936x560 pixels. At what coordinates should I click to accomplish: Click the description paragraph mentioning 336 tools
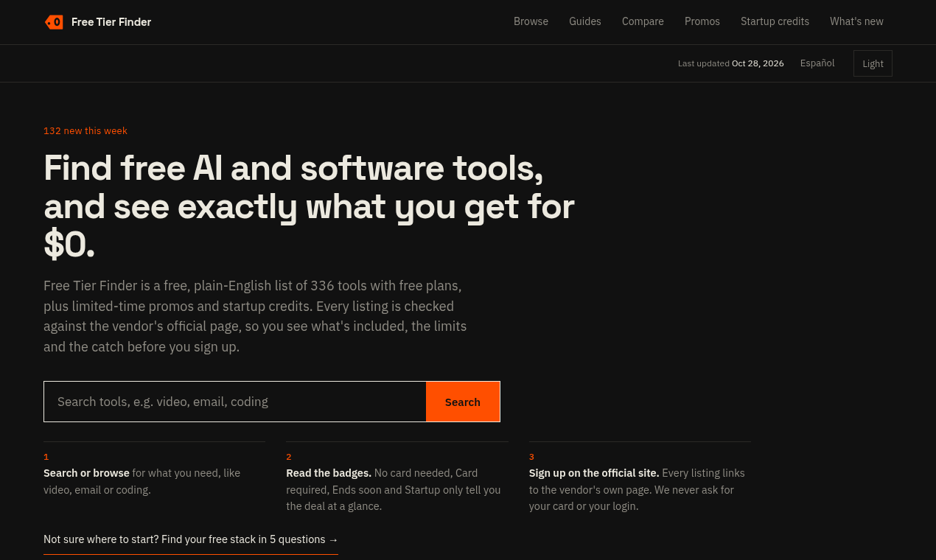[x=255, y=316]
